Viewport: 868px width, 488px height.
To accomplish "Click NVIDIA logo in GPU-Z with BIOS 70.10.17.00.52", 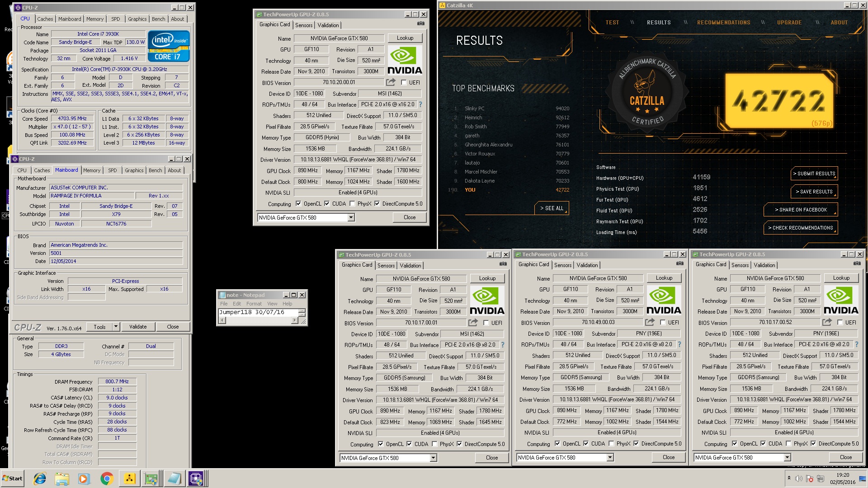I will (841, 300).
